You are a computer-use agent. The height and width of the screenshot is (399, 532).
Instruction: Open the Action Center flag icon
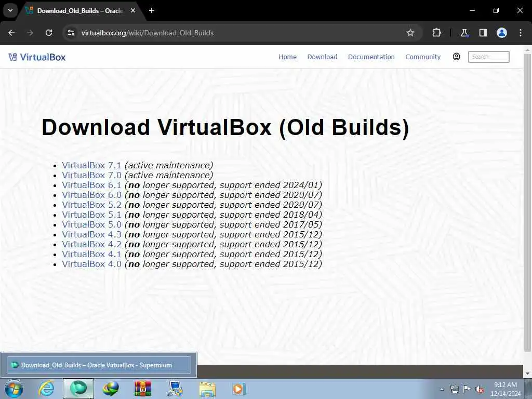pyautogui.click(x=467, y=389)
